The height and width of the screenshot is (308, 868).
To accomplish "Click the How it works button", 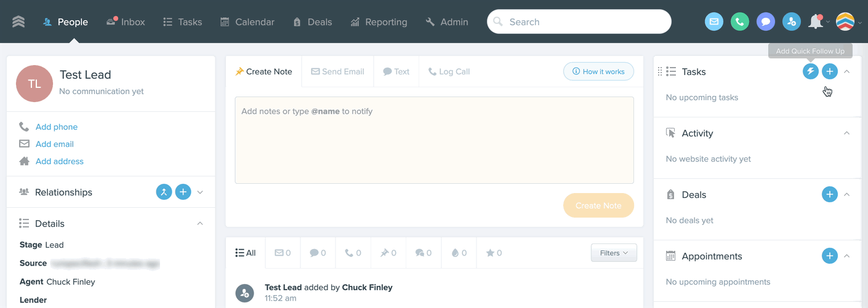I will (x=598, y=71).
